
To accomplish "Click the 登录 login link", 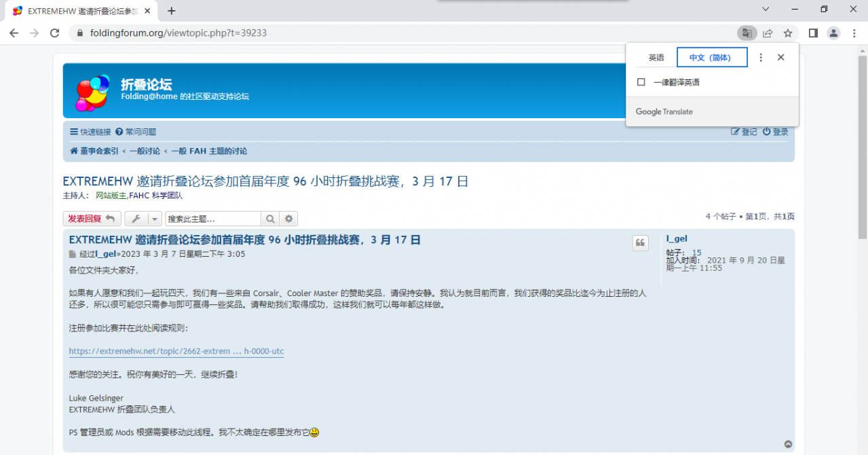I will click(x=776, y=132).
